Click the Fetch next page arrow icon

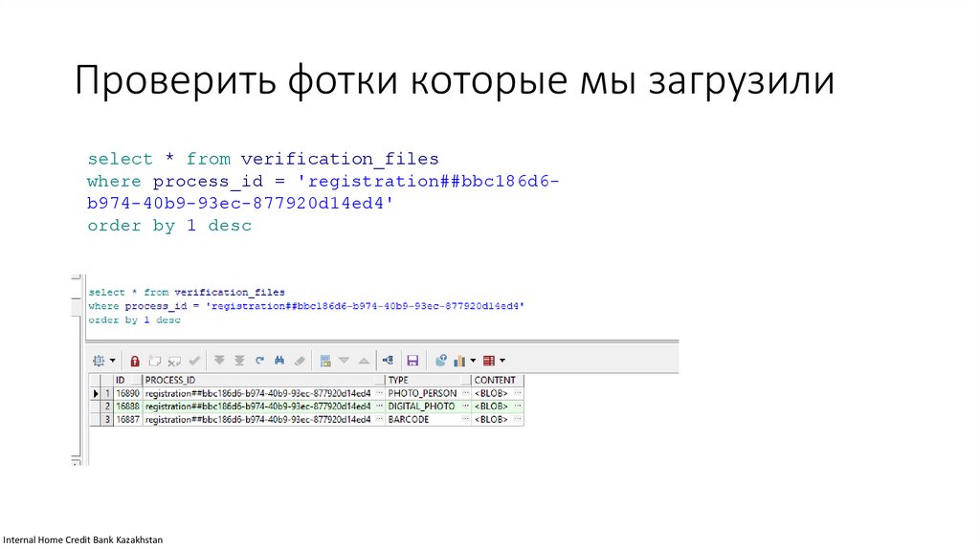click(x=219, y=361)
